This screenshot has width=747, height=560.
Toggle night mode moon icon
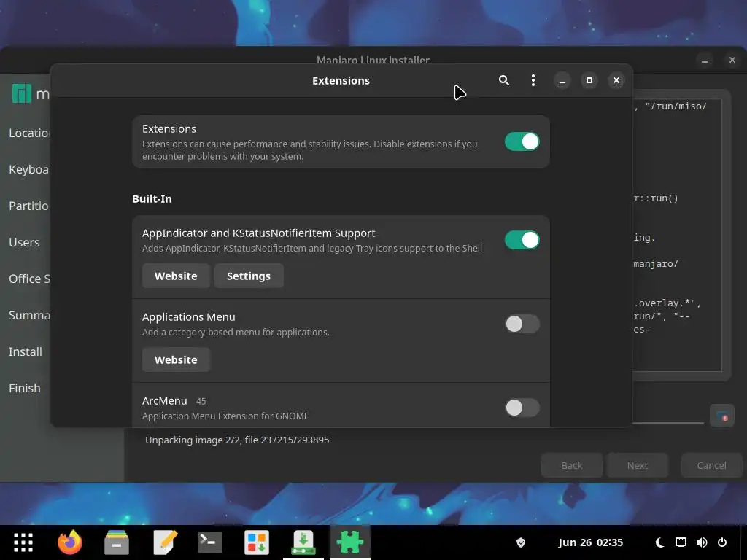tap(659, 542)
